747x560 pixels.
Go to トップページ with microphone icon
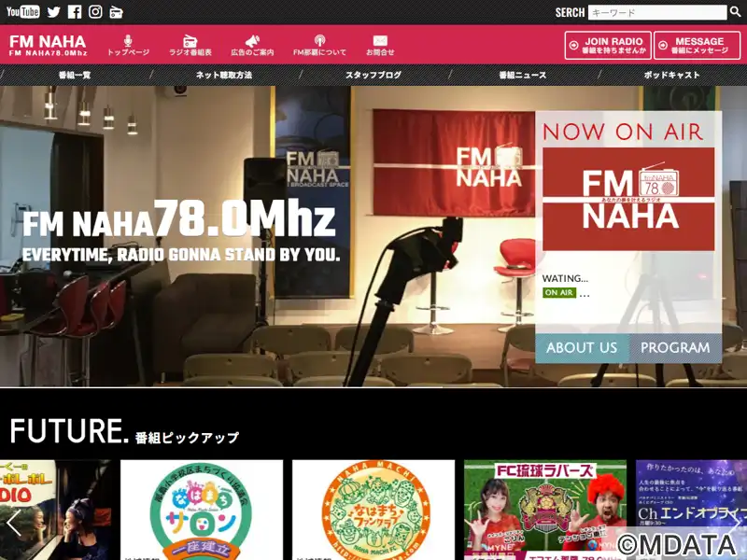(x=128, y=45)
